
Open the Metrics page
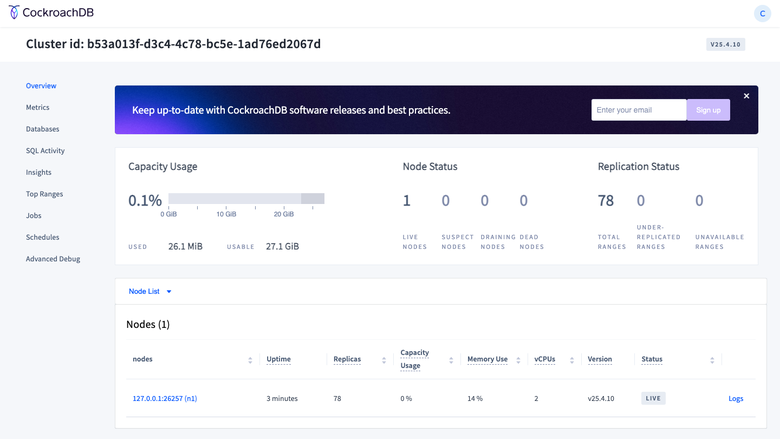tap(37, 107)
